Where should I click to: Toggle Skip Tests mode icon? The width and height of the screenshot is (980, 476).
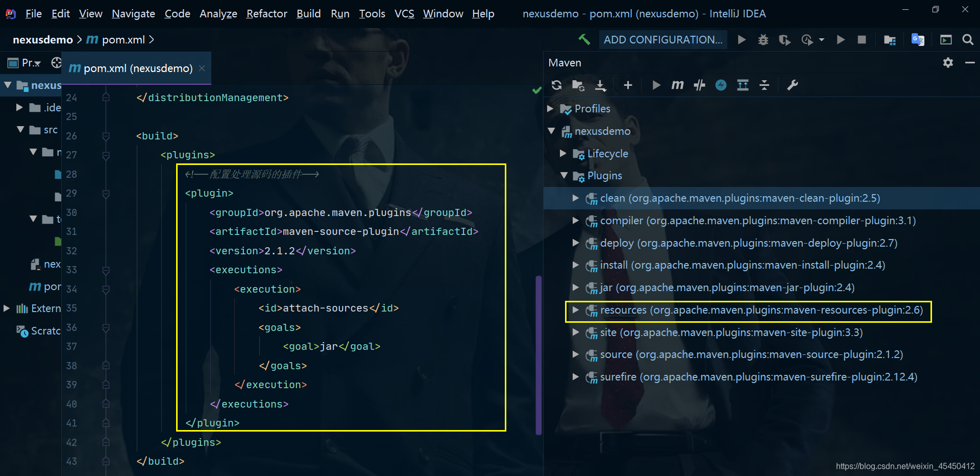(699, 85)
